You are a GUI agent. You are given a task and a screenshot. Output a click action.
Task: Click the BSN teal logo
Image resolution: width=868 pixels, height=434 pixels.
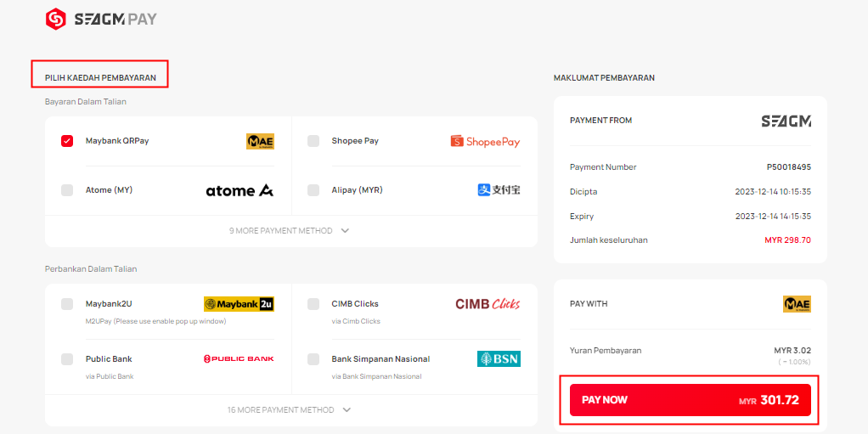click(x=499, y=358)
